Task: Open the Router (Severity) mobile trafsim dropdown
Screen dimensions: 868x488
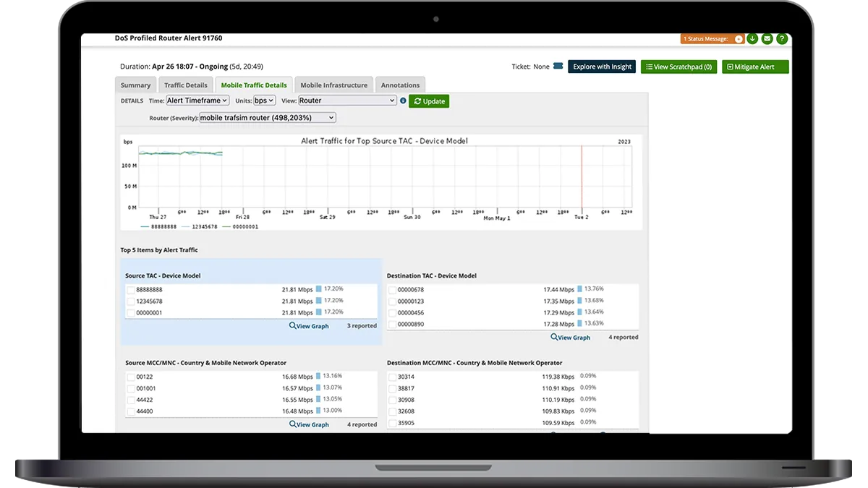Action: point(268,117)
